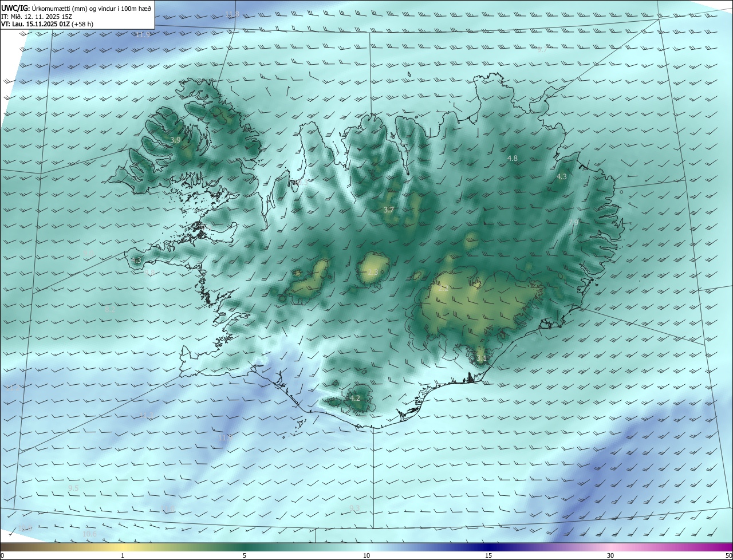Click the color scale tick label 10
733x560 pixels.
[x=366, y=555]
